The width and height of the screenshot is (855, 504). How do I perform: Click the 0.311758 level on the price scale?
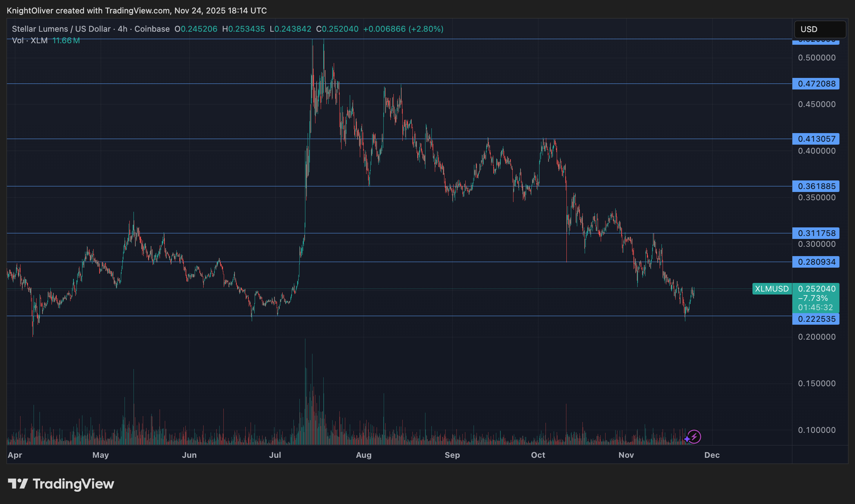816,233
